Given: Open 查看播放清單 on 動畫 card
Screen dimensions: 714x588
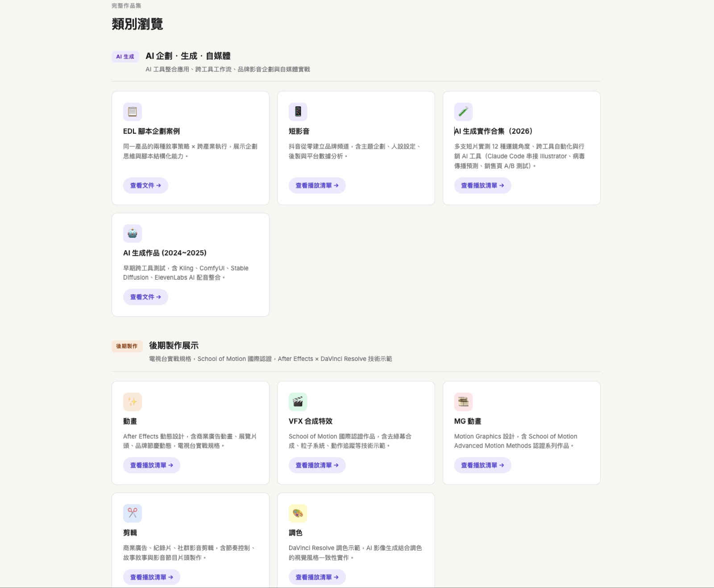Looking at the screenshot, I should coord(152,465).
